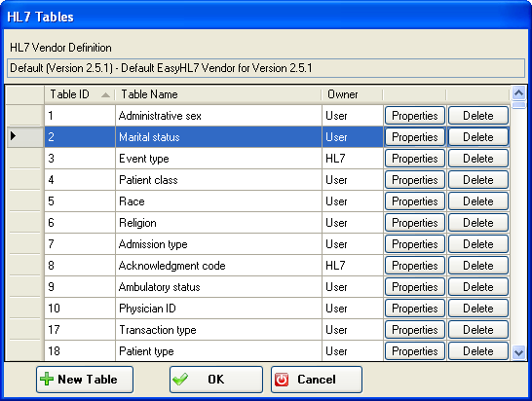The width and height of the screenshot is (532, 401).
Task: Click the scrollbar down arrow
Action: pos(518,353)
